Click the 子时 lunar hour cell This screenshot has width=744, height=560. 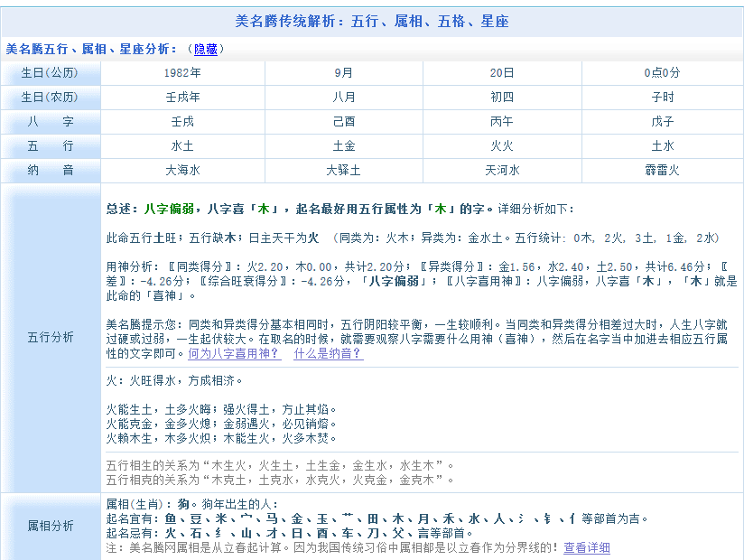[662, 98]
